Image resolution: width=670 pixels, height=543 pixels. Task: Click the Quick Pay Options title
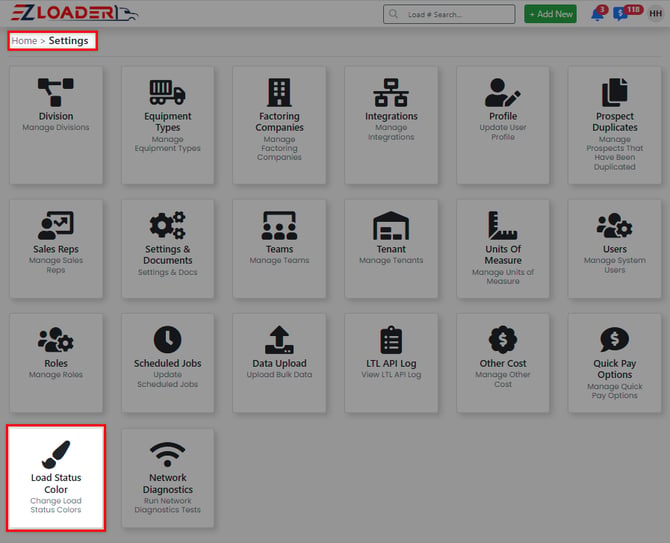(614, 369)
